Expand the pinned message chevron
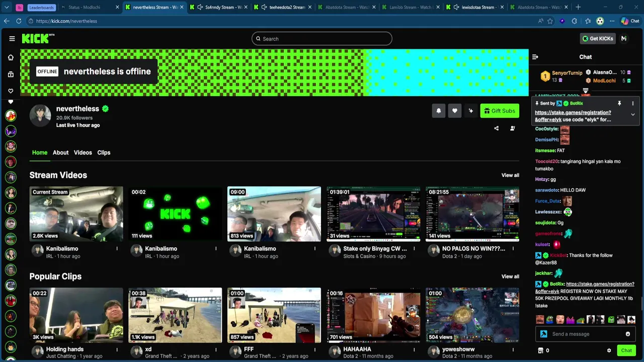This screenshot has height=362, width=644. pyautogui.click(x=633, y=115)
